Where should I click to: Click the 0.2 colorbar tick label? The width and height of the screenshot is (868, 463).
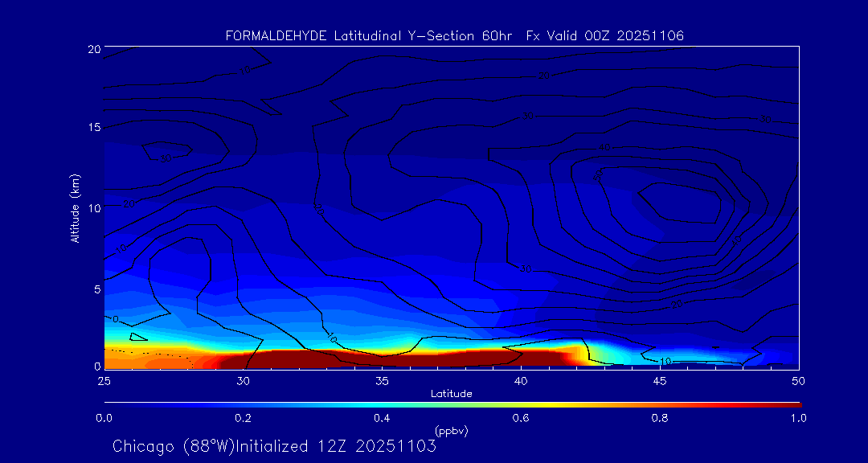pyautogui.click(x=243, y=418)
